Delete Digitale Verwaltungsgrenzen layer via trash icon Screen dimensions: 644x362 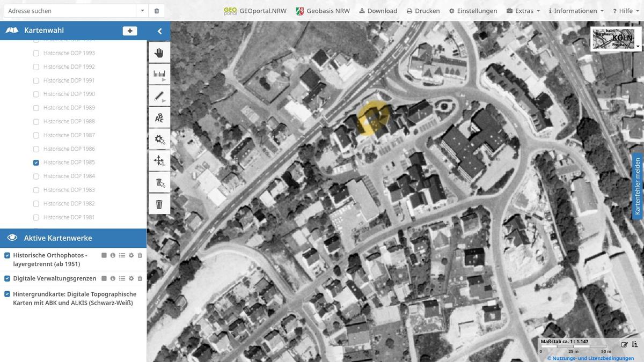pos(140,278)
